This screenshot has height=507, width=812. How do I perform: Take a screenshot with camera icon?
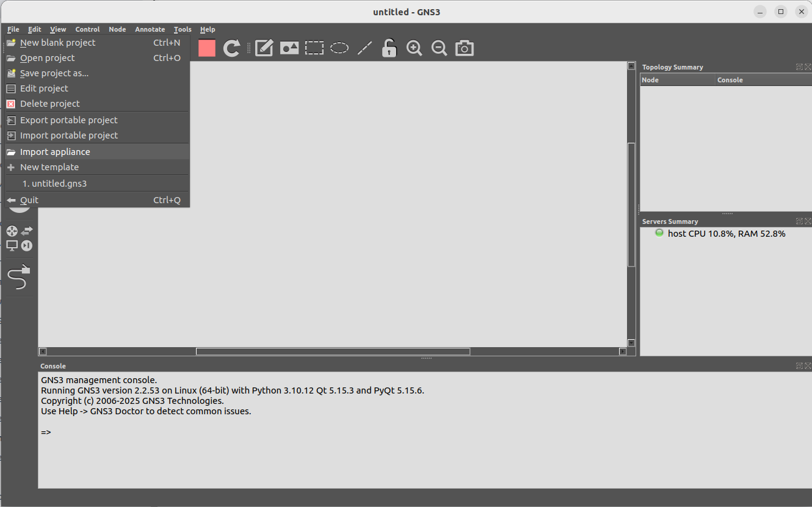465,48
